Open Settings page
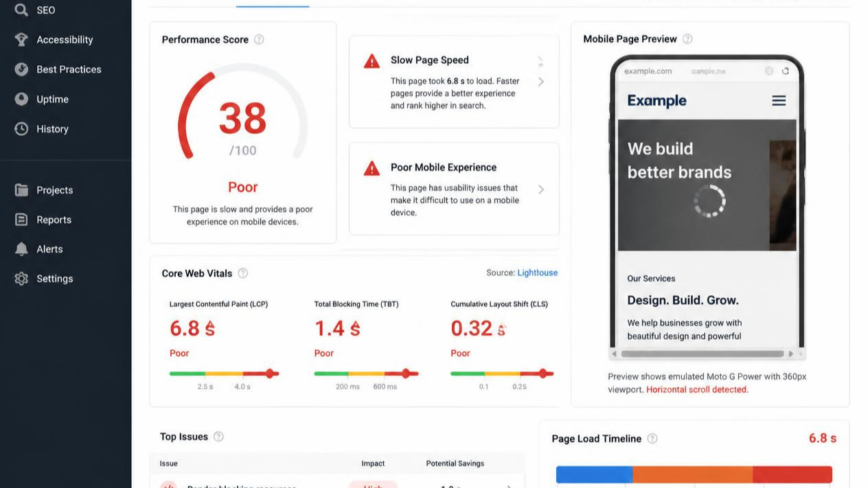The width and height of the screenshot is (868, 488). point(54,279)
